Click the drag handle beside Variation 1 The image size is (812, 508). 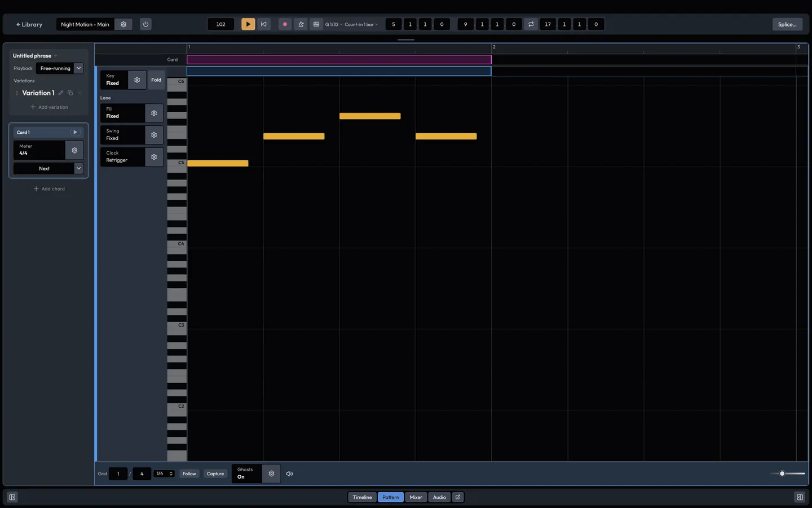tap(17, 93)
